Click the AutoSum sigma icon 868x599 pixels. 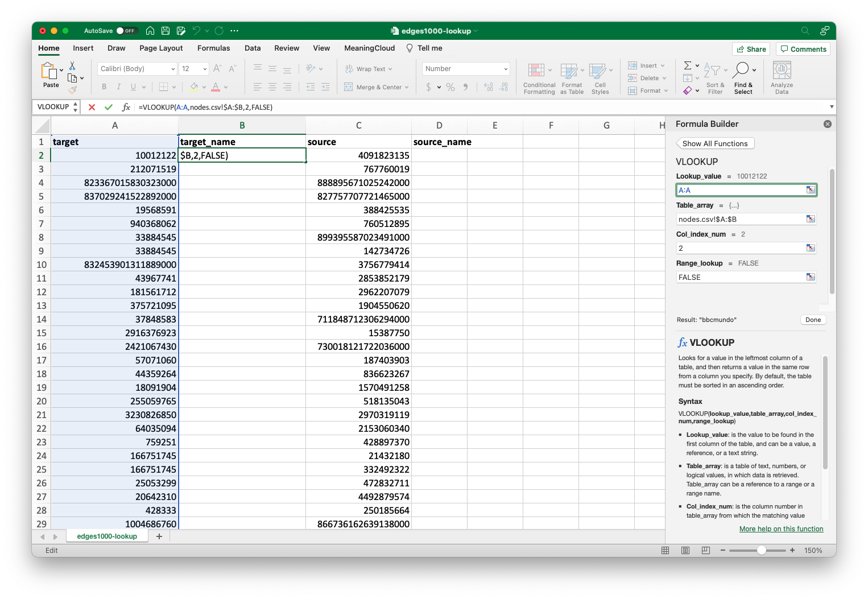[688, 65]
